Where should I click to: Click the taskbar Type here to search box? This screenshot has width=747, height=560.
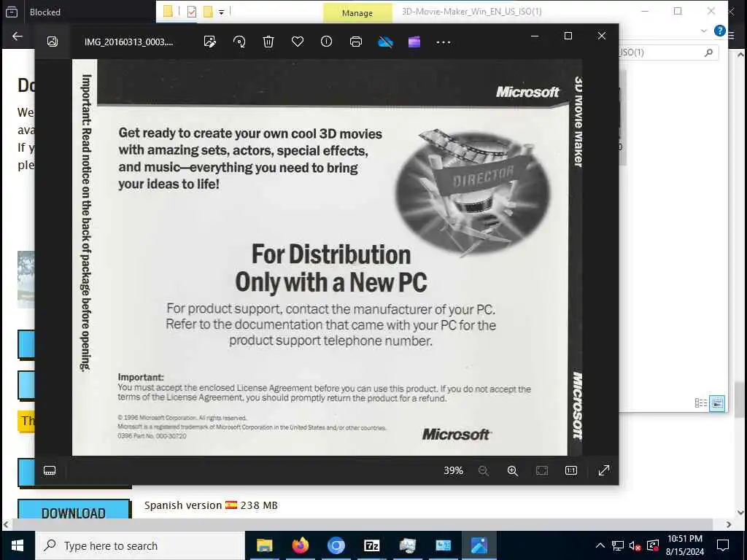(139, 545)
